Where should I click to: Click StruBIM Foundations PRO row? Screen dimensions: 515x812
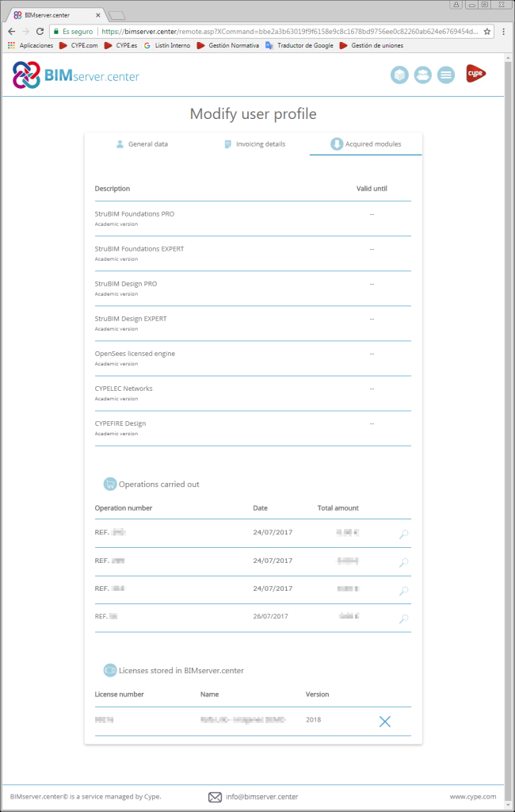click(x=253, y=219)
